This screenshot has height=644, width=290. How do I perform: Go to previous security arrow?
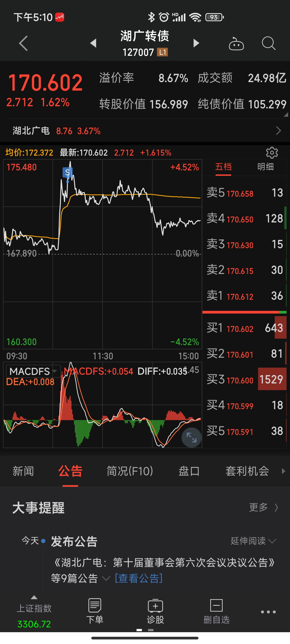[x=93, y=43]
